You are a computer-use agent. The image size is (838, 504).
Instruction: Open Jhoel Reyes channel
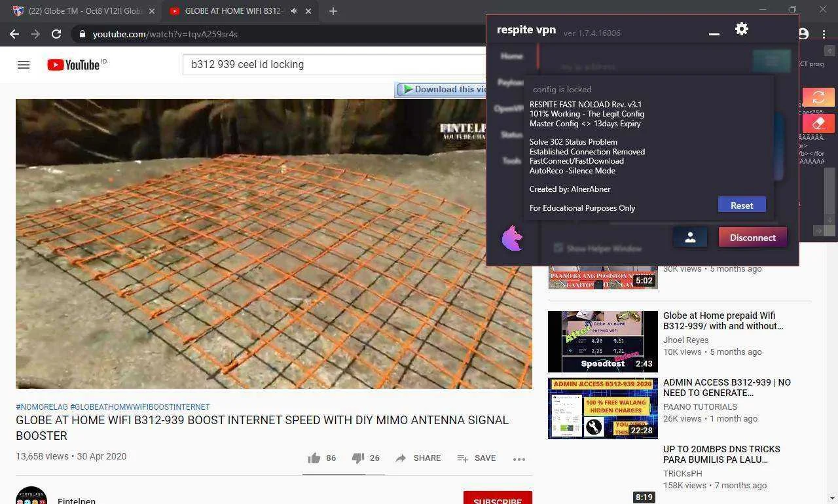[x=685, y=340]
